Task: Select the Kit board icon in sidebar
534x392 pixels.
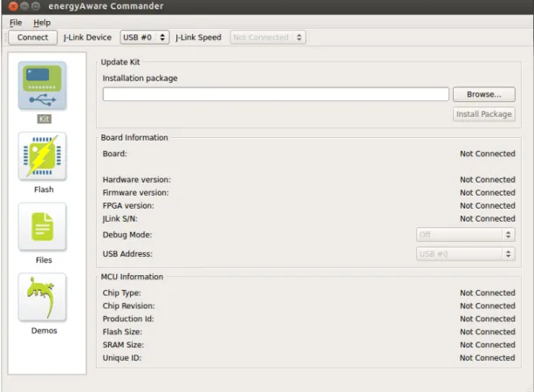Action: pyautogui.click(x=42, y=86)
